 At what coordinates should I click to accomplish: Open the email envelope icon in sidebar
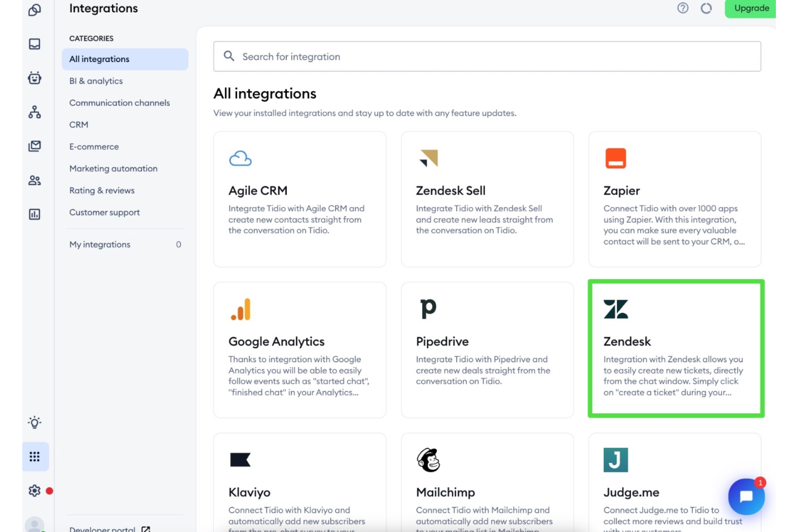click(x=35, y=146)
